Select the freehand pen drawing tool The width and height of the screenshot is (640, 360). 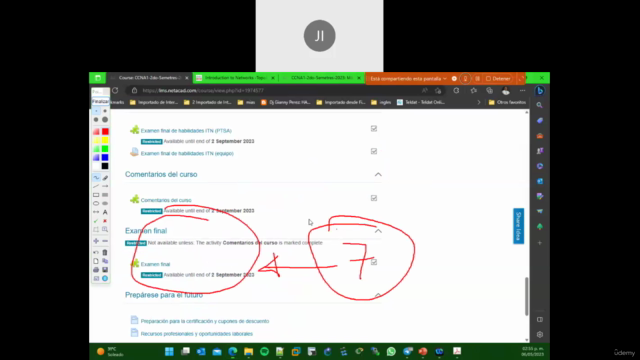pyautogui.click(x=96, y=178)
